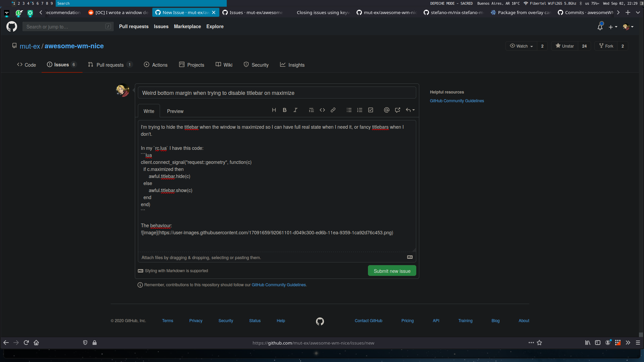Mention a user with the @ icon

pos(387,110)
